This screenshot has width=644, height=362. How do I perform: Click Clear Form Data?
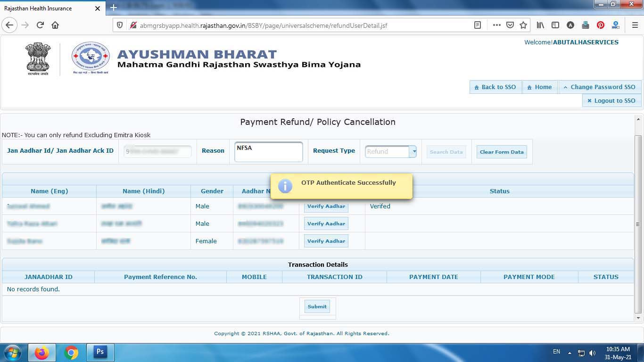click(502, 152)
